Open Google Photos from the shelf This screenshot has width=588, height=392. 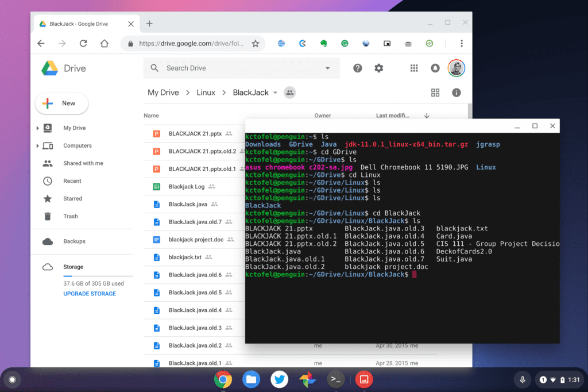click(x=308, y=379)
